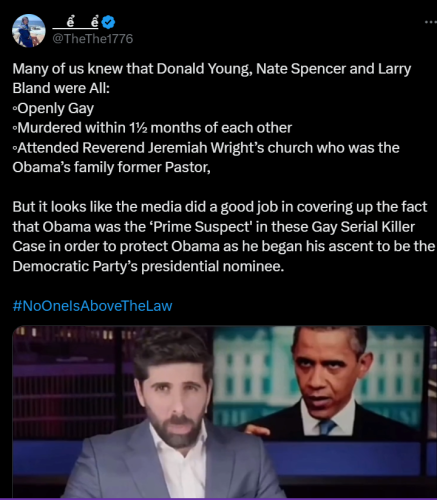Click the 'Bland were All:' text line
The height and width of the screenshot is (500, 437).
point(61,88)
